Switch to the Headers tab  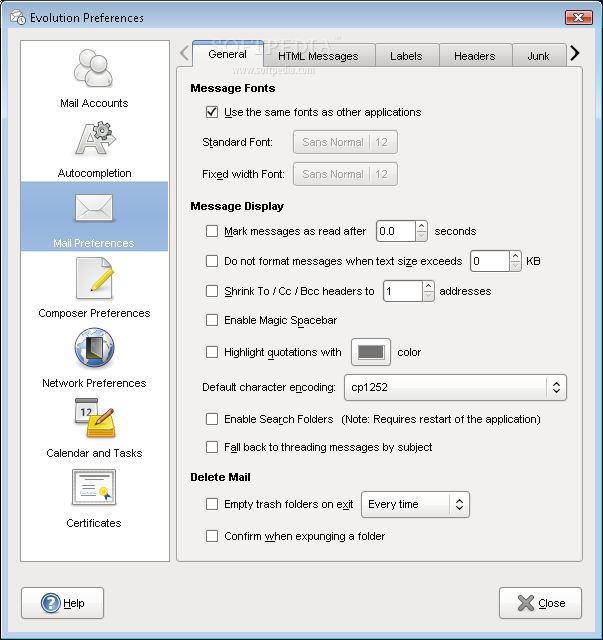point(475,56)
